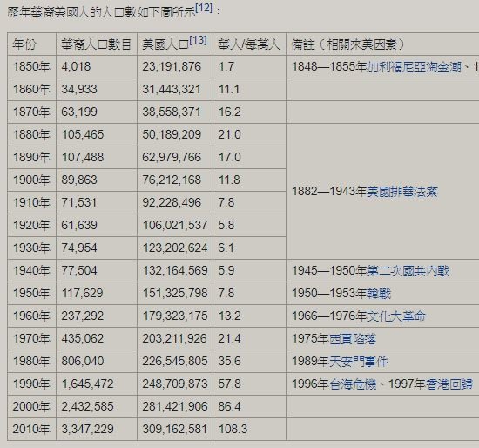Open footnote [13] in table header
The height and width of the screenshot is (448, 479).
click(198, 40)
